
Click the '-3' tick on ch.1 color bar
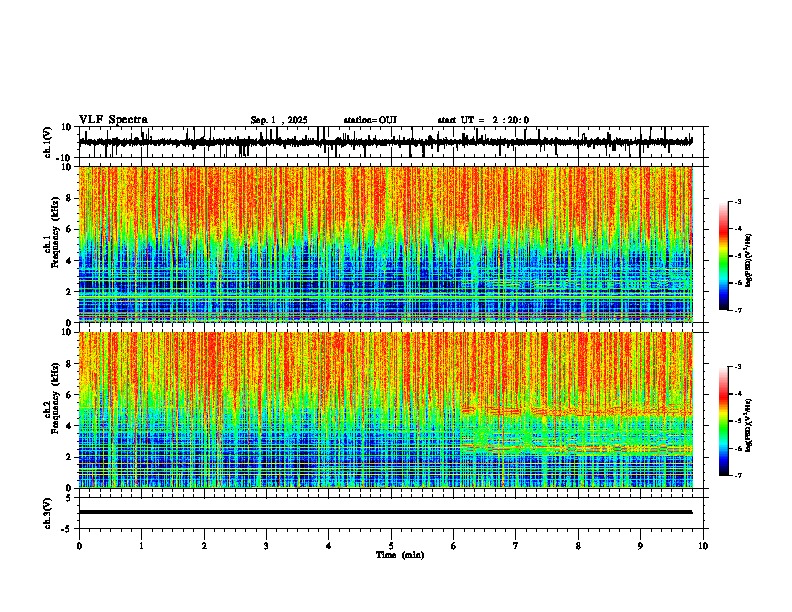pyautogui.click(x=738, y=202)
